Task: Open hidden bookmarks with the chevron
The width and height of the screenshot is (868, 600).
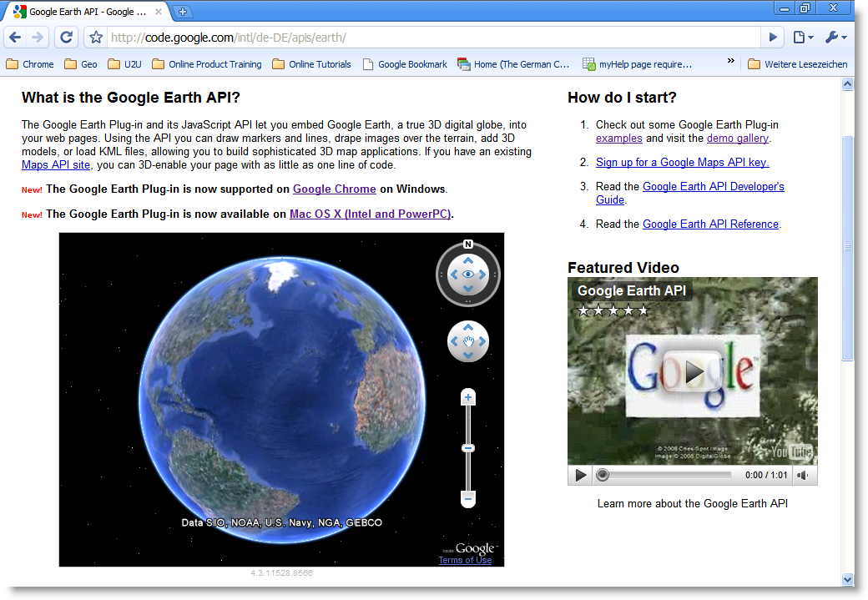Action: (730, 62)
